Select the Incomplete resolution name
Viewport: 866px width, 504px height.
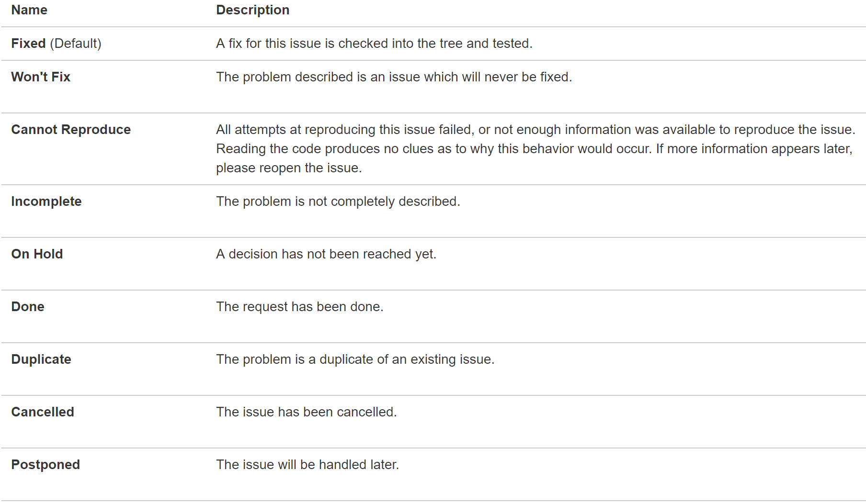(x=46, y=202)
